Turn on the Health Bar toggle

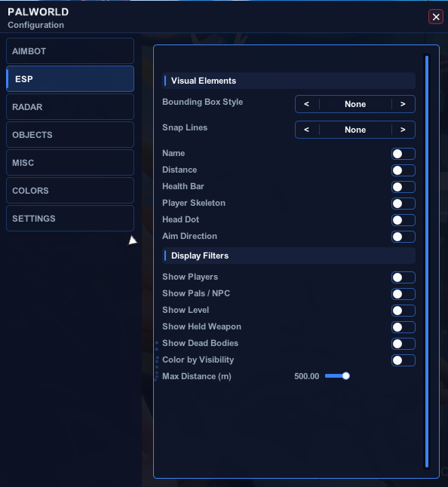[x=404, y=187]
